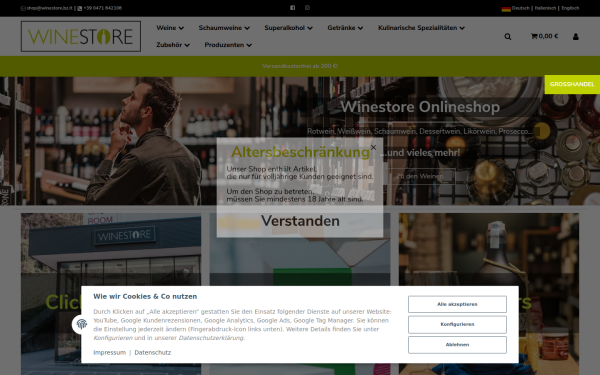
Task: Click the WINESTORE logo
Action: 81,36
